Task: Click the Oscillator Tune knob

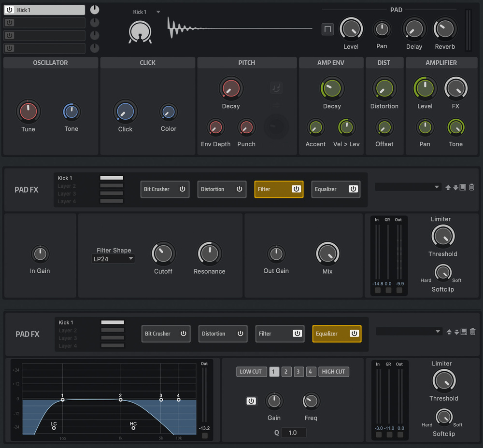Action: pyautogui.click(x=28, y=111)
